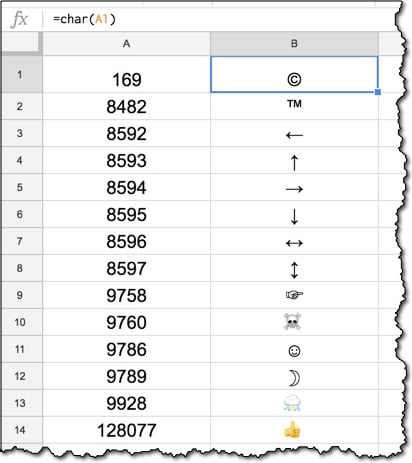Click cell containing 169
The width and height of the screenshot is (412, 463).
(126, 74)
